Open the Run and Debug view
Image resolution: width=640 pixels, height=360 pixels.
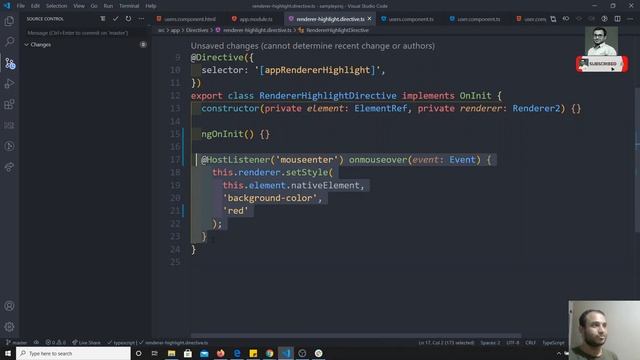click(x=9, y=84)
